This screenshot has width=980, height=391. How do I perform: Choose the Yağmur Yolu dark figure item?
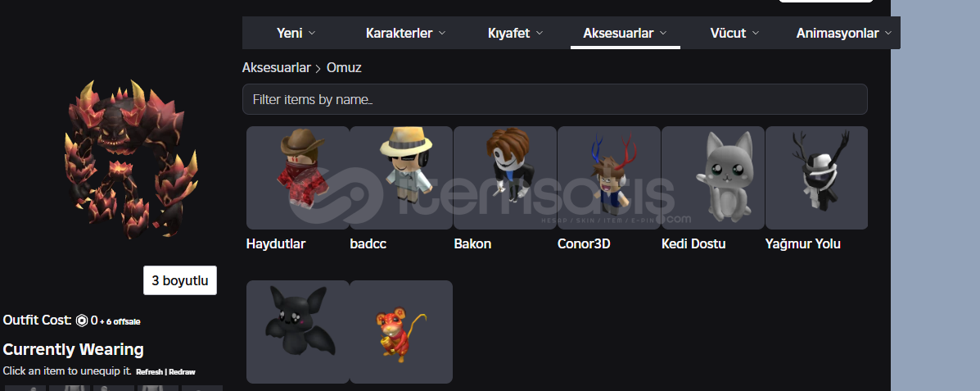point(816,178)
